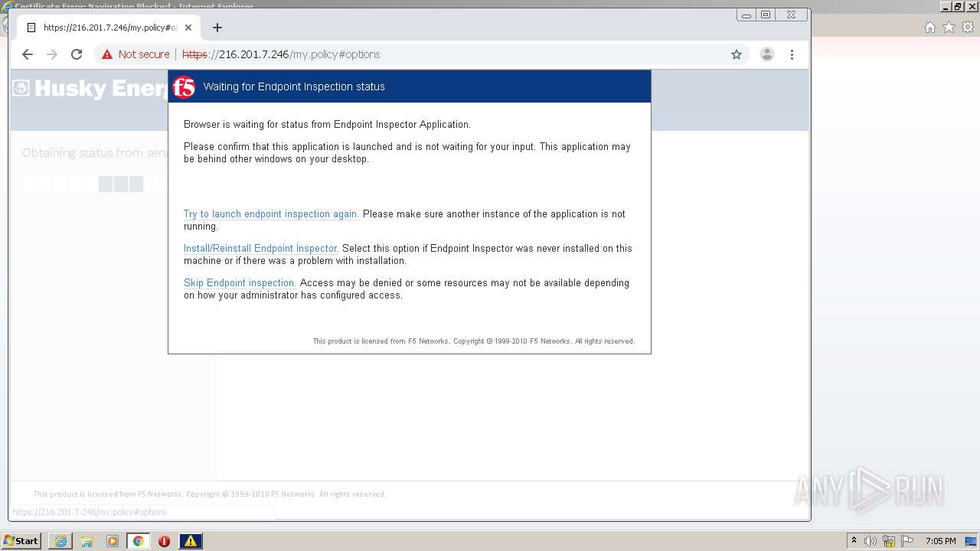The height and width of the screenshot is (551, 980).
Task: Switch to the Chrome taskbar icon
Action: click(x=139, y=541)
